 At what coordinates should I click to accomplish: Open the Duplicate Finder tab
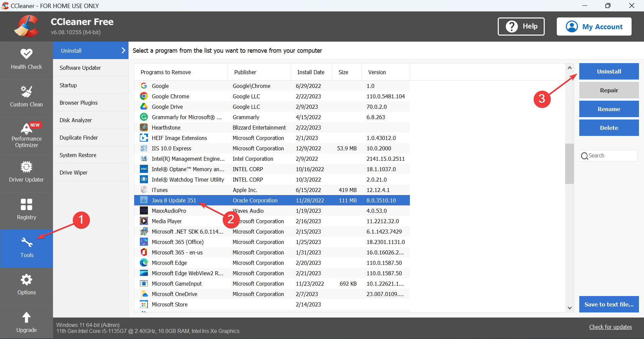point(91,138)
